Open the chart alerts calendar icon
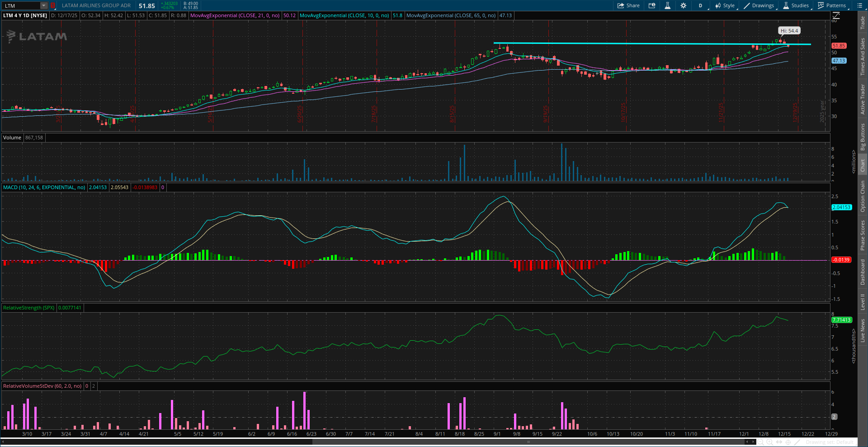868x447 pixels. click(652, 5)
